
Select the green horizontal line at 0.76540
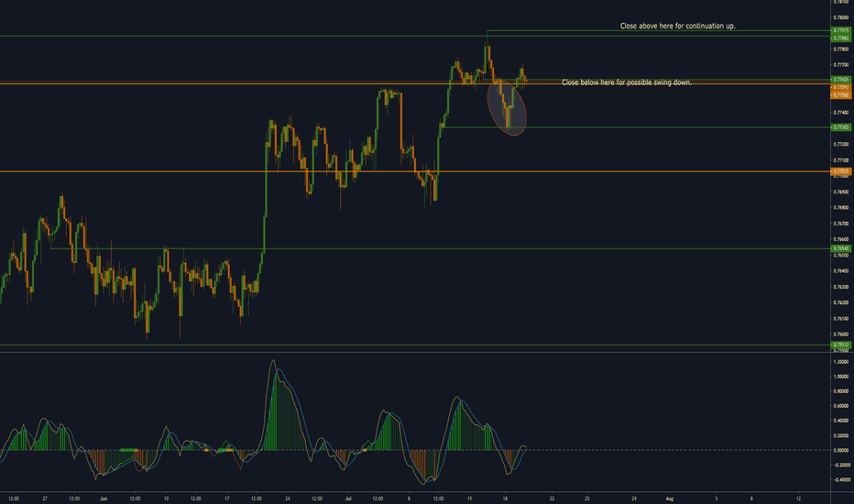[440, 248]
